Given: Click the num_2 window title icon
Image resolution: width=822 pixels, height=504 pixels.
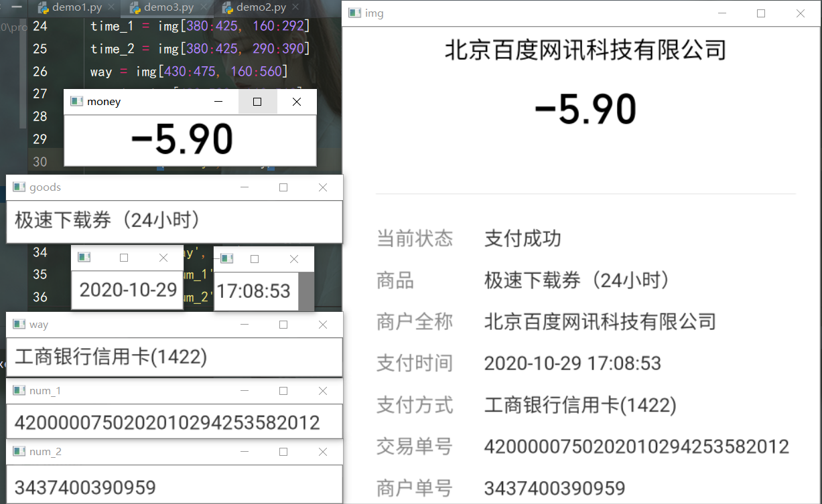Looking at the screenshot, I should (19, 452).
